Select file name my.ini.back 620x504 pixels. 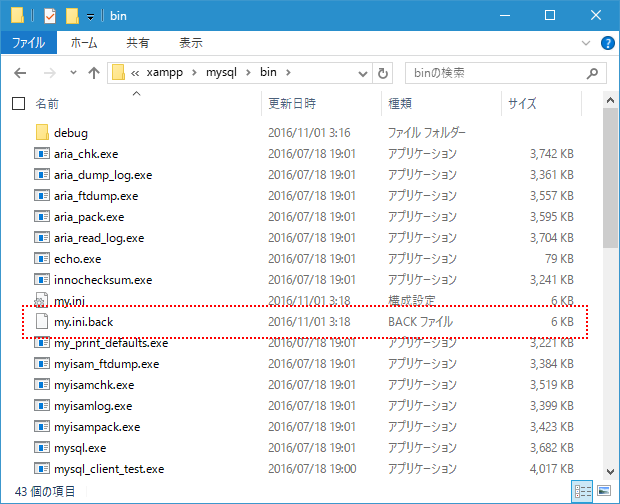pyautogui.click(x=83, y=322)
